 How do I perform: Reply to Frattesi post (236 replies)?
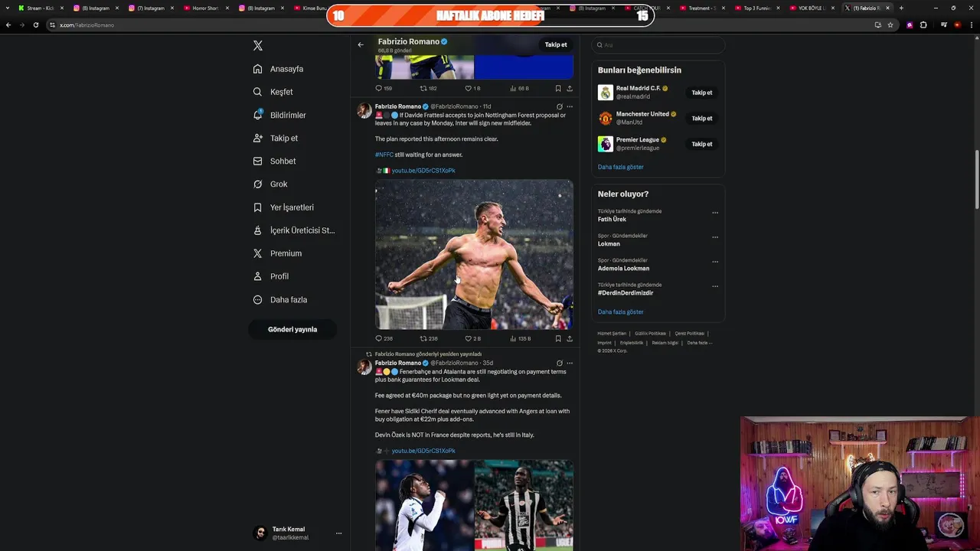[384, 338]
